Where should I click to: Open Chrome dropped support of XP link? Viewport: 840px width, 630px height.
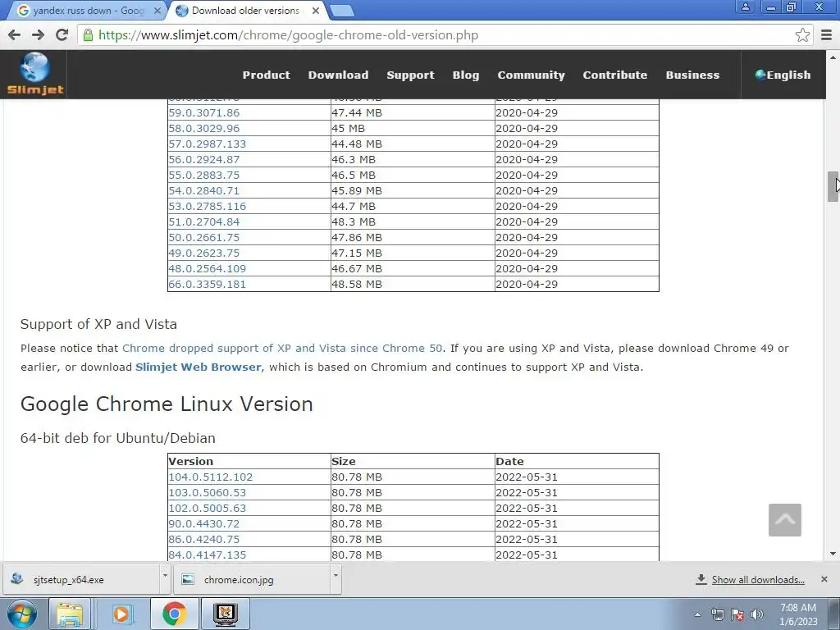point(282,348)
